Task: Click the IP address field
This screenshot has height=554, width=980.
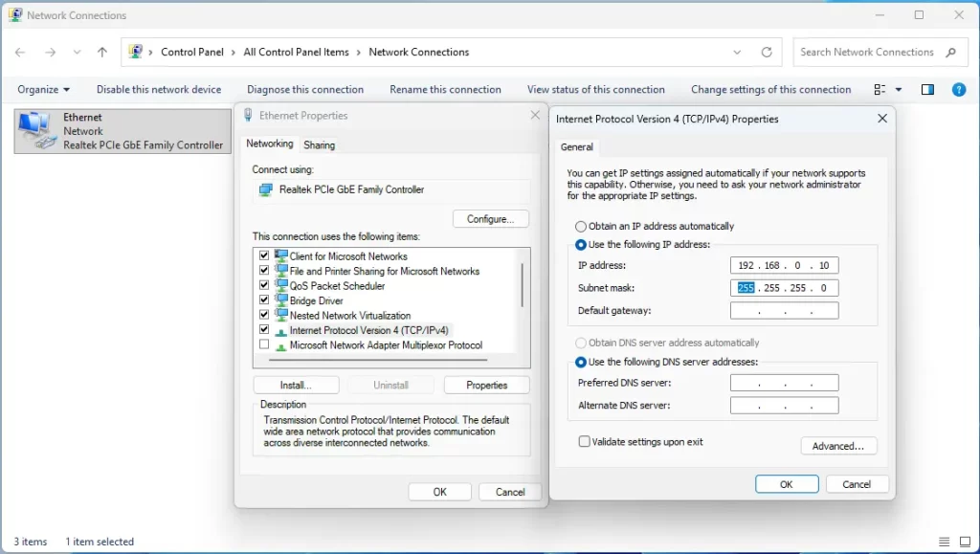Action: coord(785,265)
